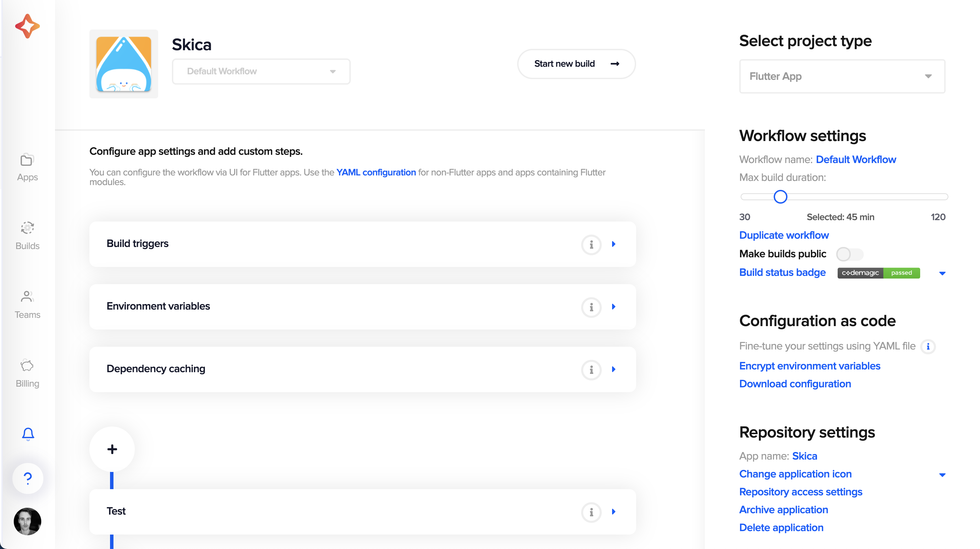Viewport: 980px width, 549px height.
Task: Open the Apps section in sidebar
Action: click(x=28, y=168)
